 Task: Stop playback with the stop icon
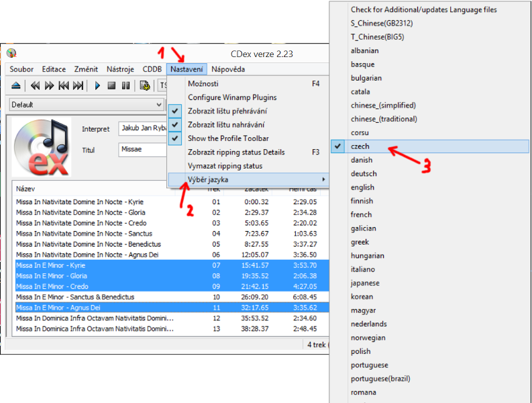coord(111,85)
